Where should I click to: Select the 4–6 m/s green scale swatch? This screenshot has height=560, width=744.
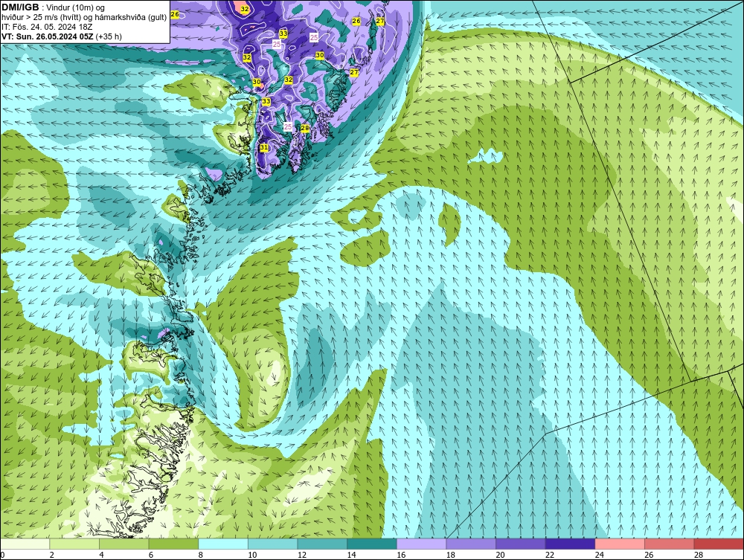(124, 544)
